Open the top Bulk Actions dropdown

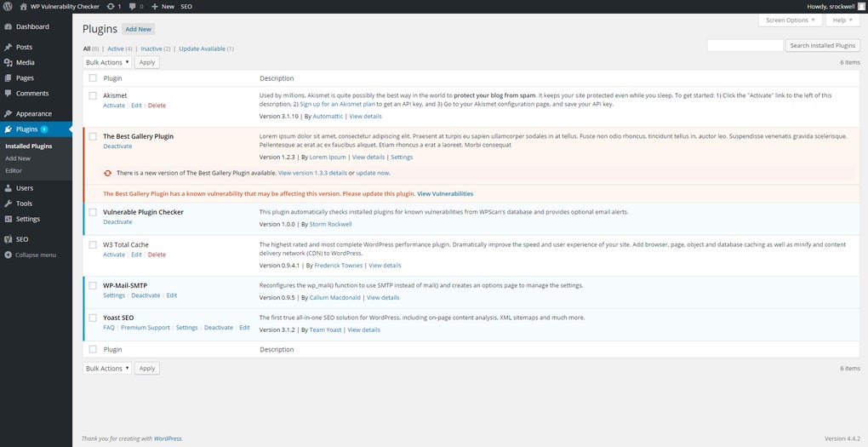pos(107,62)
